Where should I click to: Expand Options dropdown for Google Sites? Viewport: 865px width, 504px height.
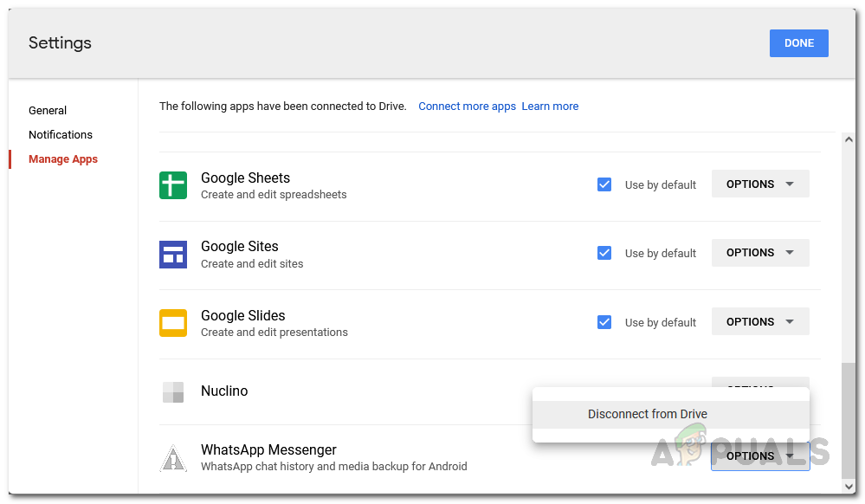(760, 253)
